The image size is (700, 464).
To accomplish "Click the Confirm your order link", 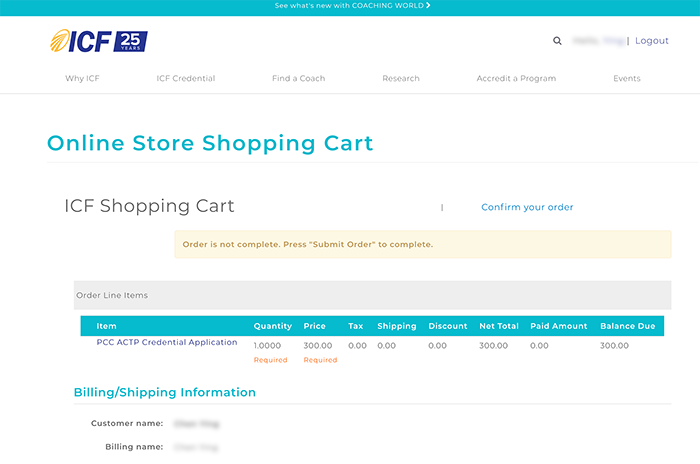I will [527, 207].
